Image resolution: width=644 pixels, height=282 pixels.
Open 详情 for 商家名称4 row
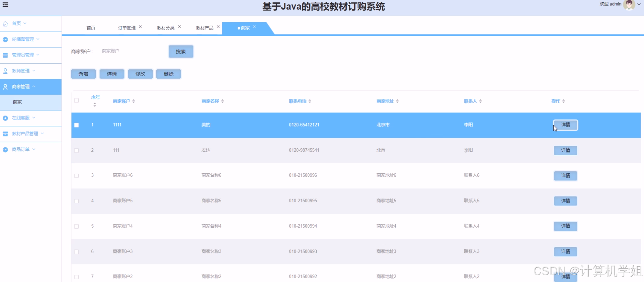point(566,226)
